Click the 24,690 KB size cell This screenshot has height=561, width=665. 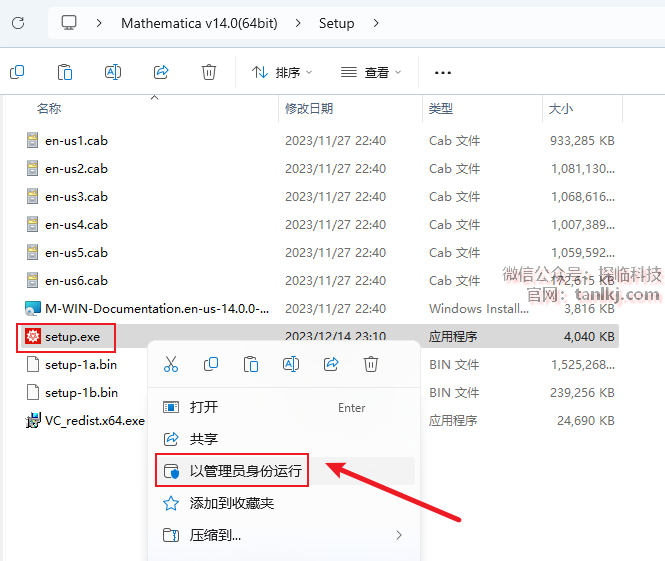point(586,421)
